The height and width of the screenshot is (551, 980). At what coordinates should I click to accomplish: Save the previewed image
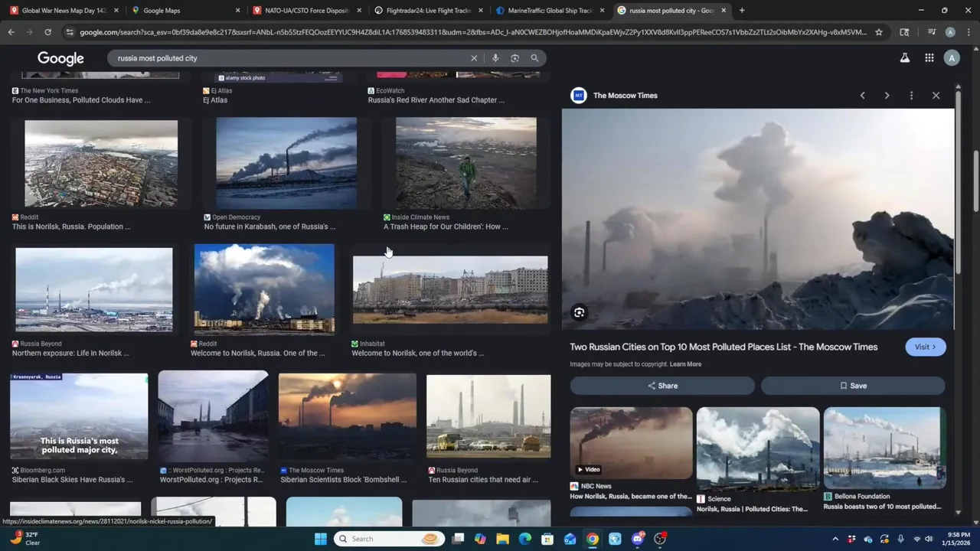(x=853, y=386)
